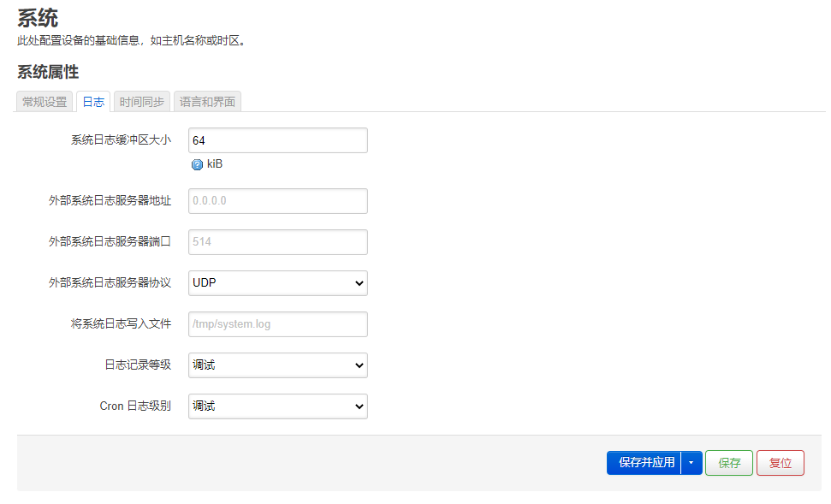Click the 将系统日志写入文件 path field

tap(277, 323)
